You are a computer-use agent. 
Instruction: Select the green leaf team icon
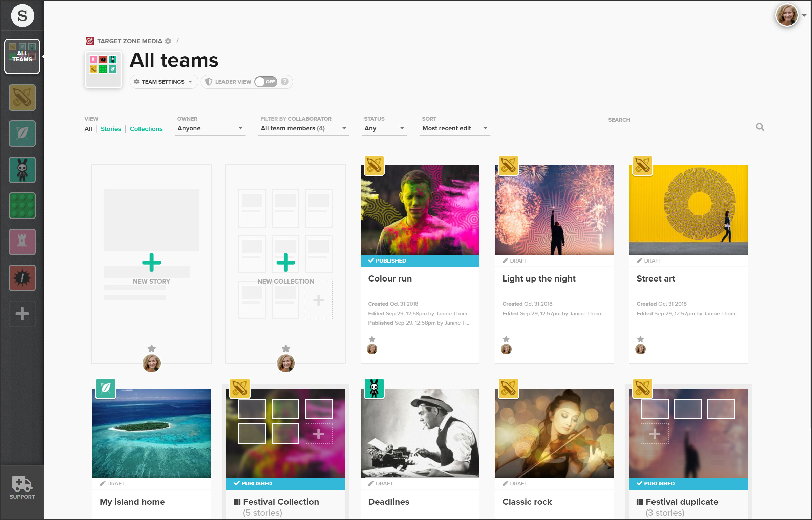(22, 133)
